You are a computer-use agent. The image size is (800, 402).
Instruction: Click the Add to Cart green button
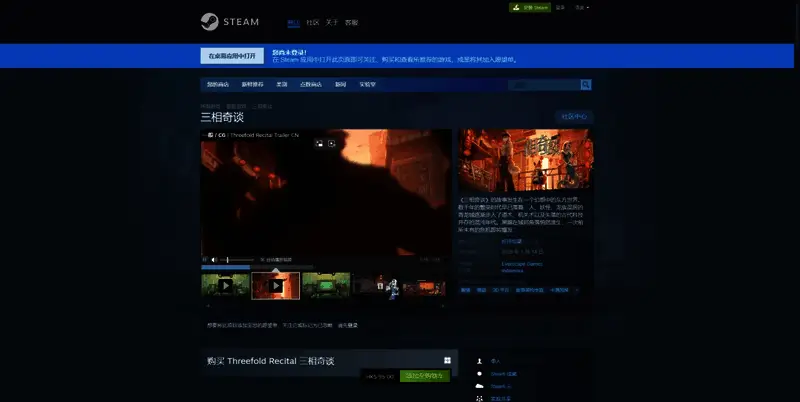(424, 376)
